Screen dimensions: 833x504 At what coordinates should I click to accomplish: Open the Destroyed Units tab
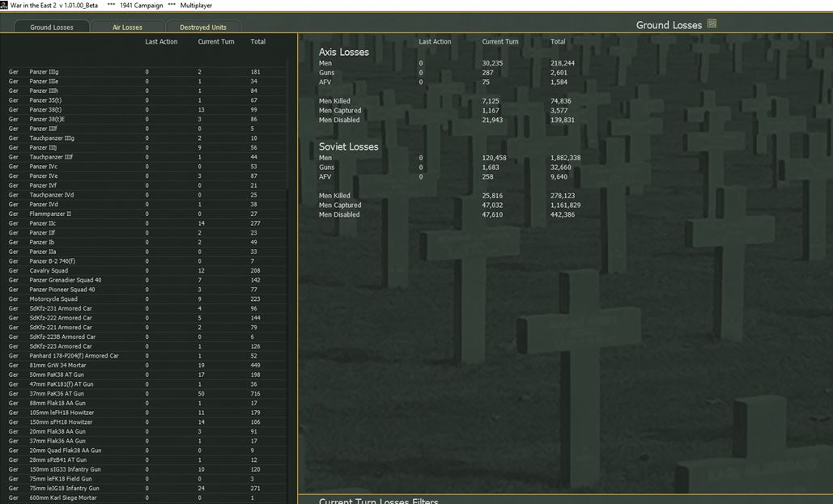click(203, 27)
